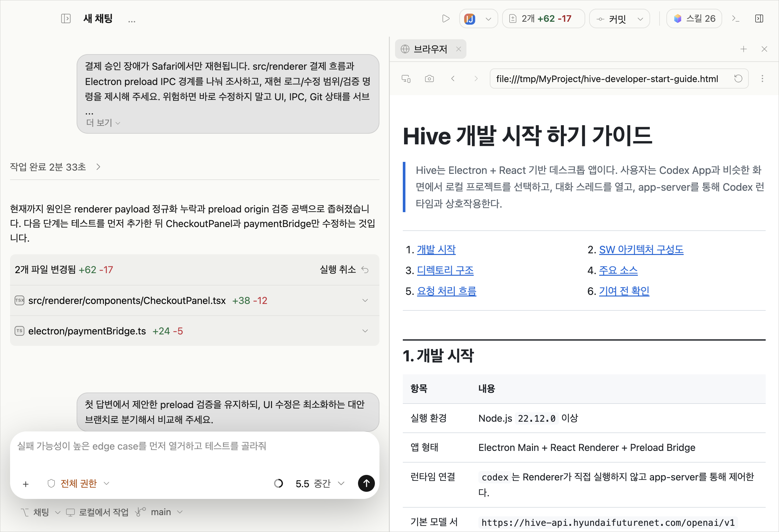Open the 스킬 26 skills button

coord(694,18)
